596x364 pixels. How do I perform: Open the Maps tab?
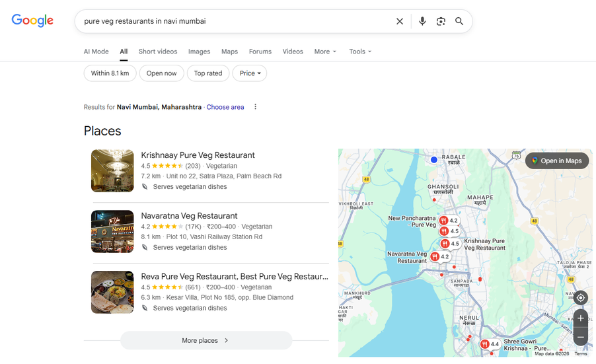pyautogui.click(x=229, y=52)
